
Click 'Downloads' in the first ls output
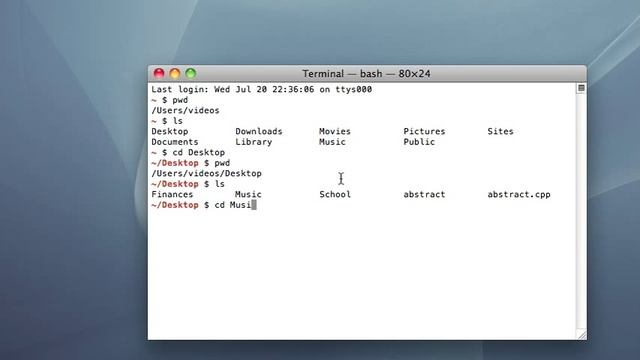259,131
